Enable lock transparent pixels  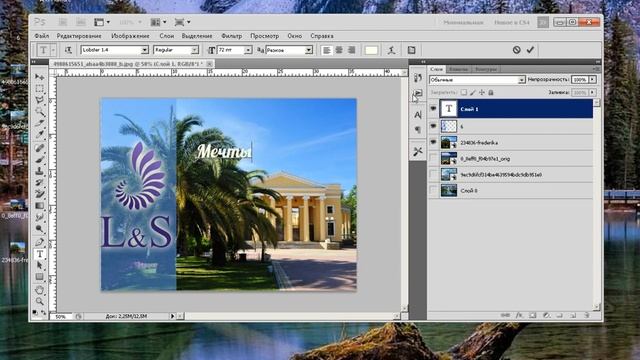point(464,93)
